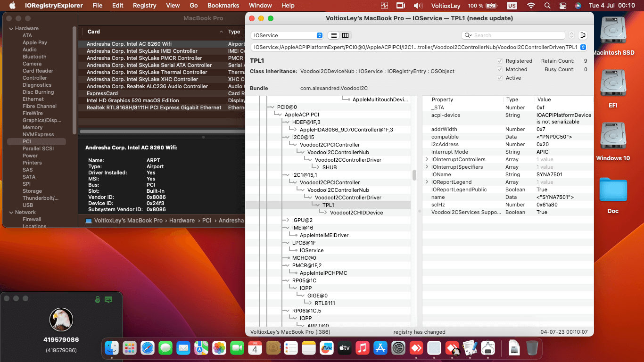
Task: Open the AnyDesk chat monitor icon
Action: coord(108,299)
